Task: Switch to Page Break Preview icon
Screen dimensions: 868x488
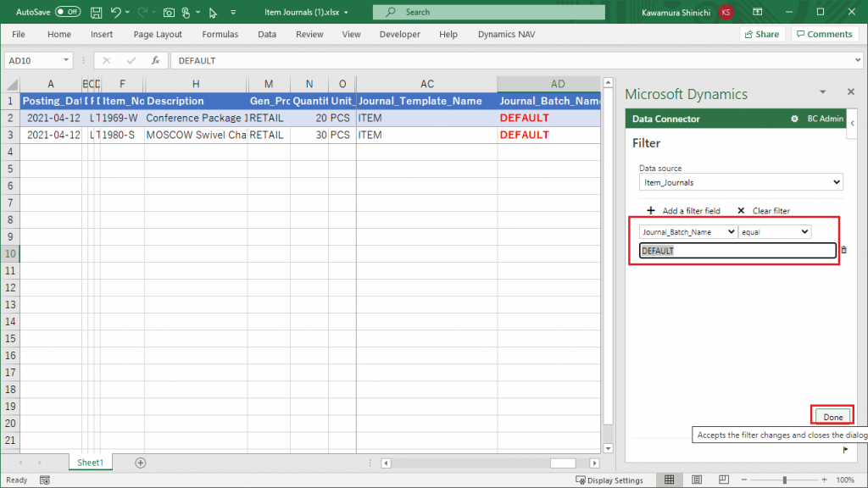Action: click(724, 480)
